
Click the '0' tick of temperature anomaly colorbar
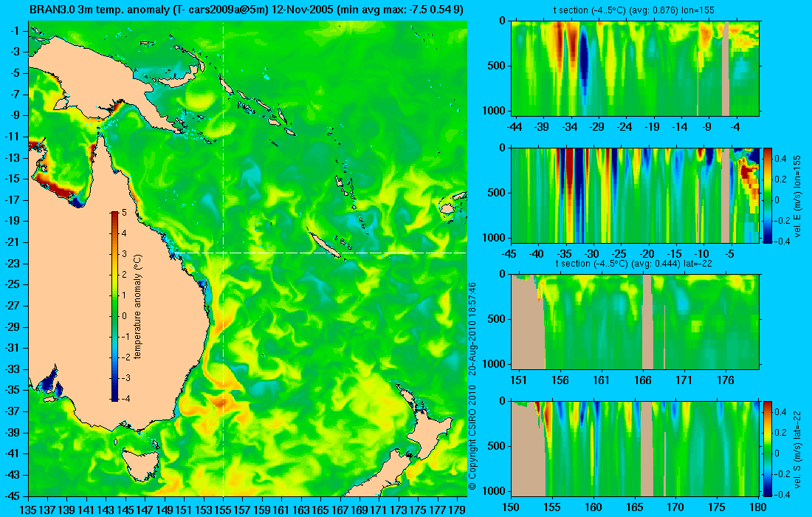124,316
